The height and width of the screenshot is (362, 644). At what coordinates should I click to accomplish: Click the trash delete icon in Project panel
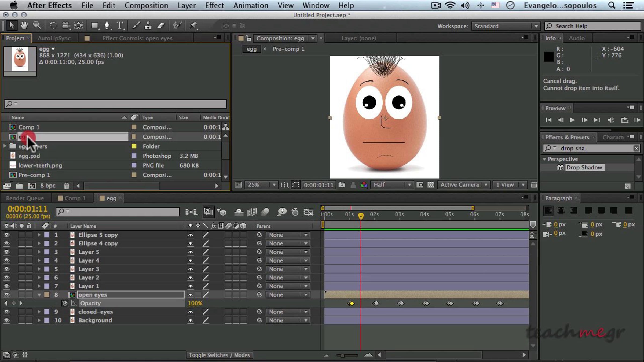(67, 186)
